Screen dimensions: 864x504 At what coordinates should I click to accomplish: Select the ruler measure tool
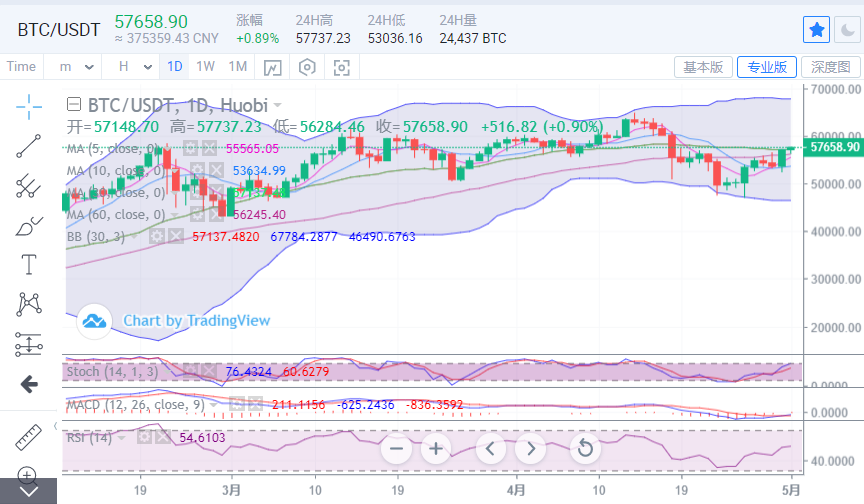click(28, 436)
